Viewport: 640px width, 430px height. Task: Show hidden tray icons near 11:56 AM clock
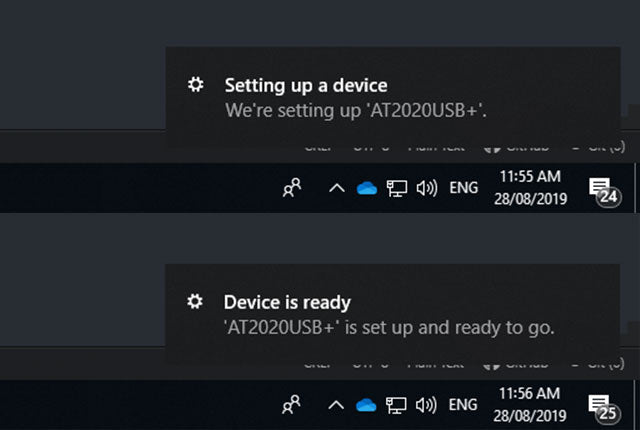point(336,405)
